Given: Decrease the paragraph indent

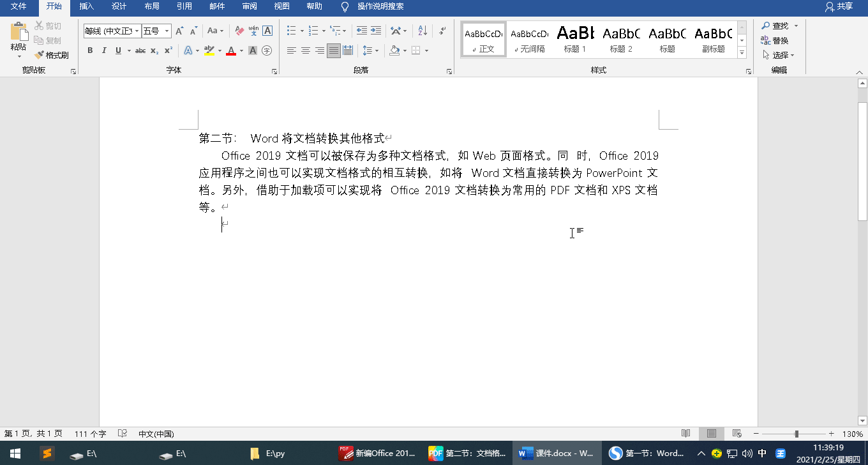Looking at the screenshot, I should [362, 31].
